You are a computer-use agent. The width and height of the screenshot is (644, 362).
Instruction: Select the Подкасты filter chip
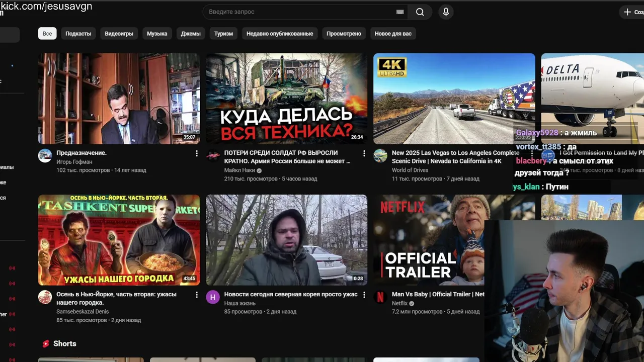(78, 34)
